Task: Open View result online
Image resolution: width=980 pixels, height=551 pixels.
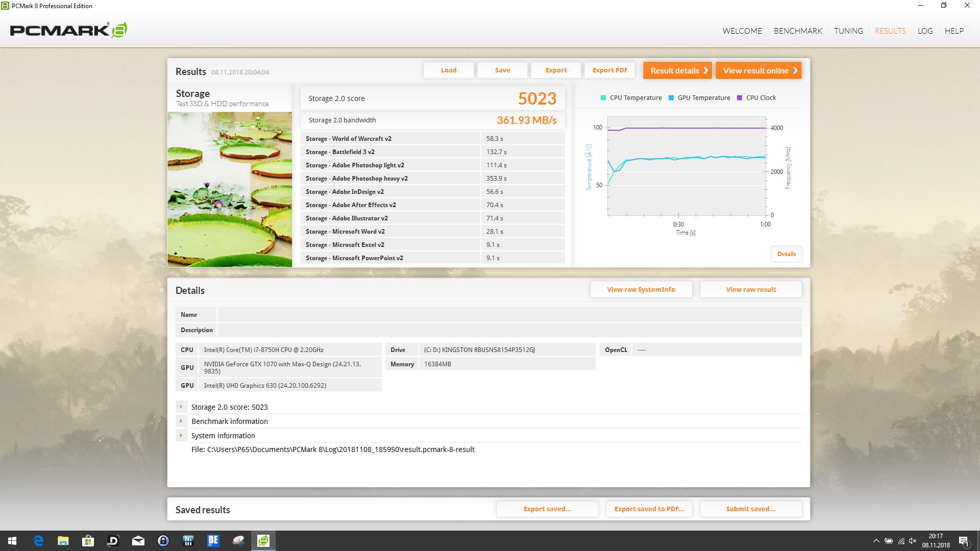Action: tap(758, 70)
